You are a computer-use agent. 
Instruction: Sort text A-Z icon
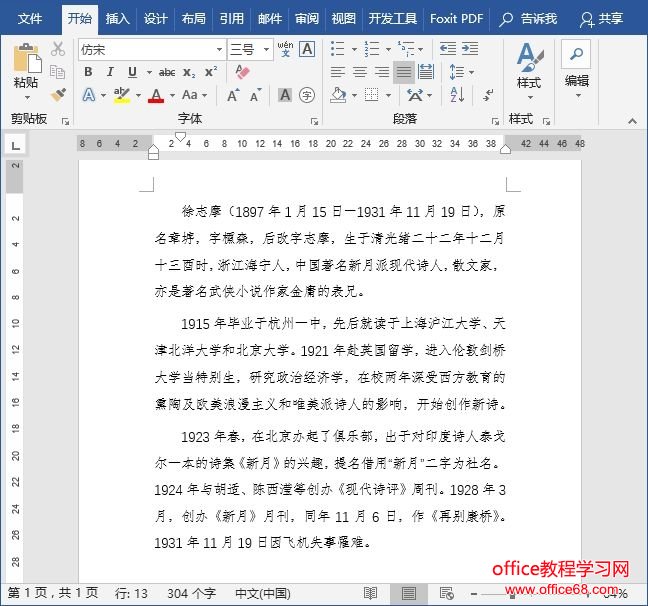pyautogui.click(x=457, y=95)
